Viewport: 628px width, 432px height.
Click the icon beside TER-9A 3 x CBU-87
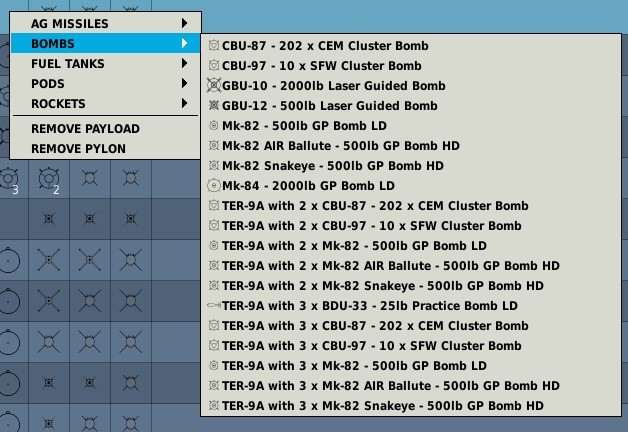214,326
